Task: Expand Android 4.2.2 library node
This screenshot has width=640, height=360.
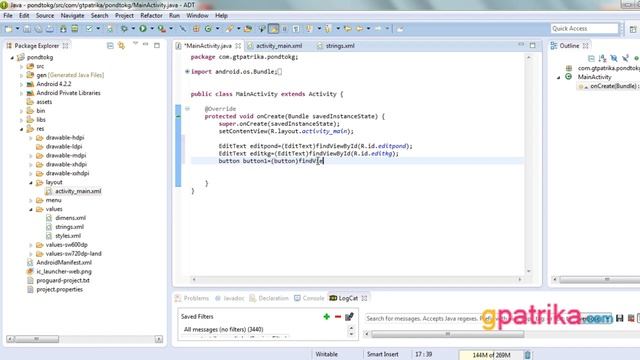Action: coord(22,84)
